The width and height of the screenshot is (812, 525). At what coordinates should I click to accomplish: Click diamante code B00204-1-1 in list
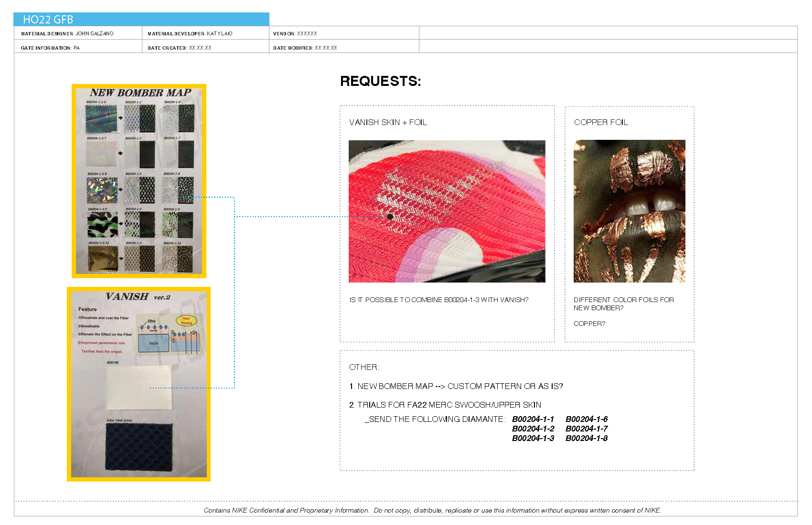point(533,419)
